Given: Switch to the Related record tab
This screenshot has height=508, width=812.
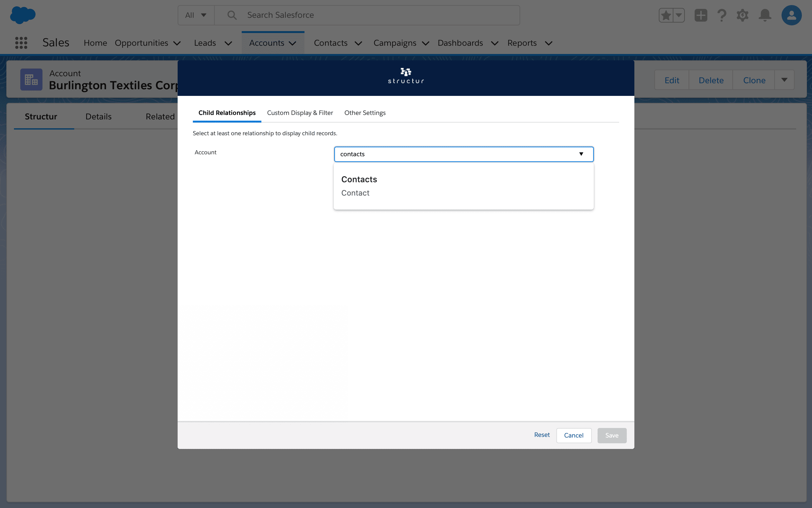Looking at the screenshot, I should pyautogui.click(x=160, y=117).
